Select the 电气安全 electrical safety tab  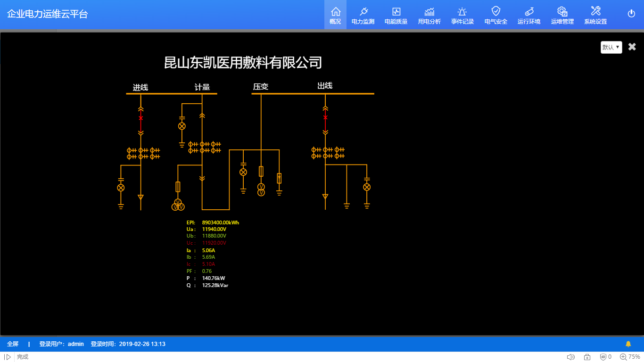pos(496,15)
